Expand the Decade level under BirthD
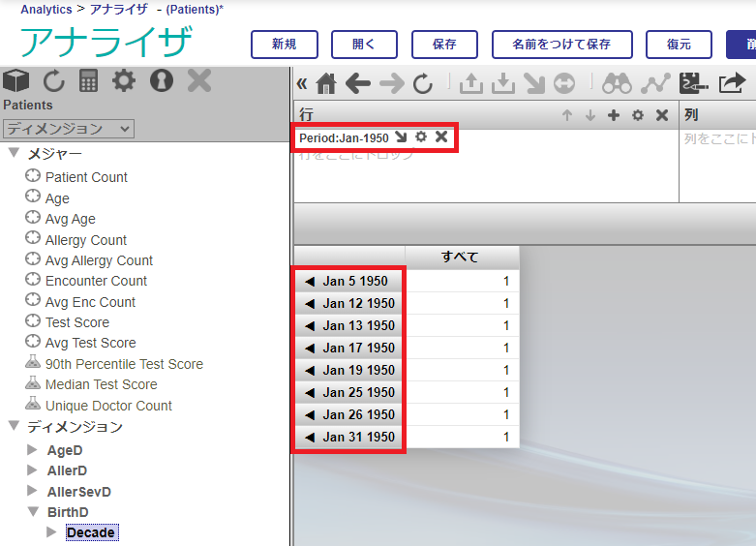 tap(52, 532)
